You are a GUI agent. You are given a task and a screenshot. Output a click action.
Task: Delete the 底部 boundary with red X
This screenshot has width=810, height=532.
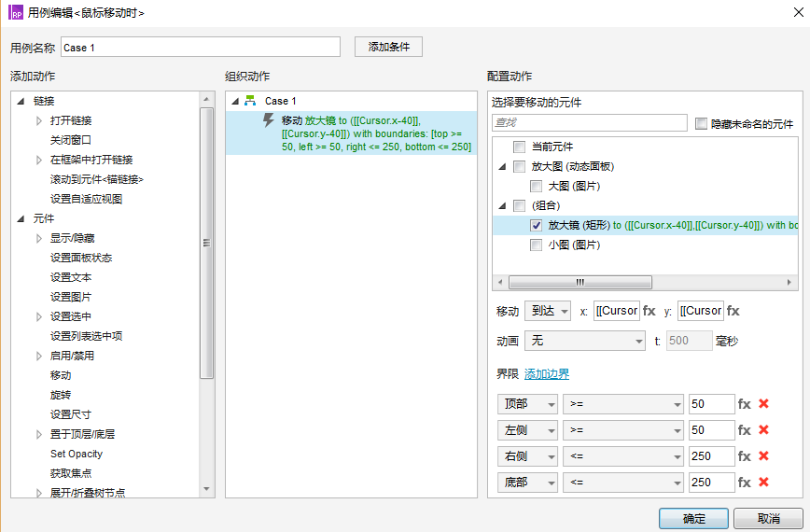(x=763, y=482)
